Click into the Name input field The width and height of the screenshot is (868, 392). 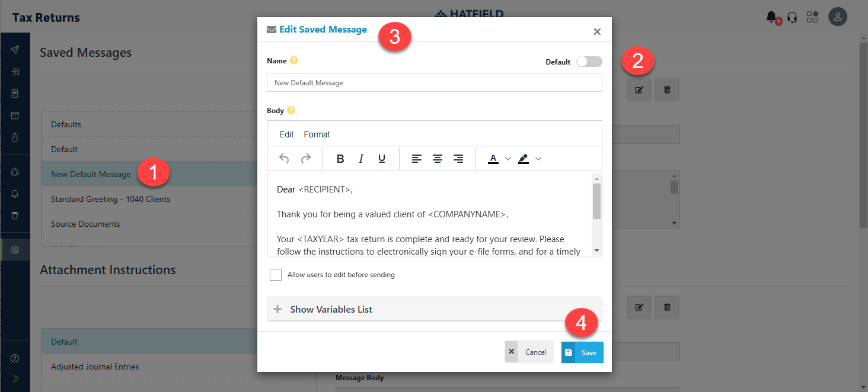click(434, 83)
